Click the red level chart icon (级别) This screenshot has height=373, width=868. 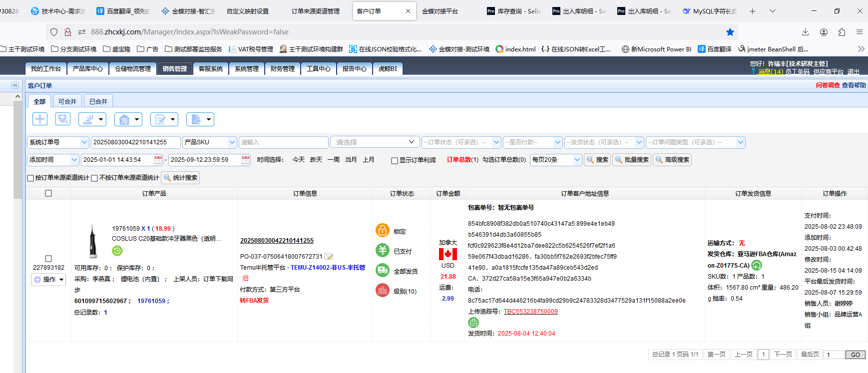[383, 290]
